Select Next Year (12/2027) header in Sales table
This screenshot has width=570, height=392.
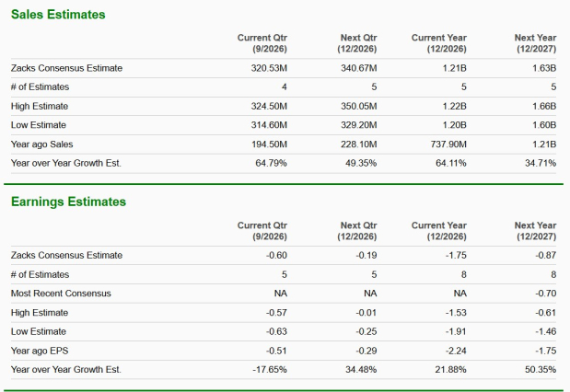click(x=535, y=43)
